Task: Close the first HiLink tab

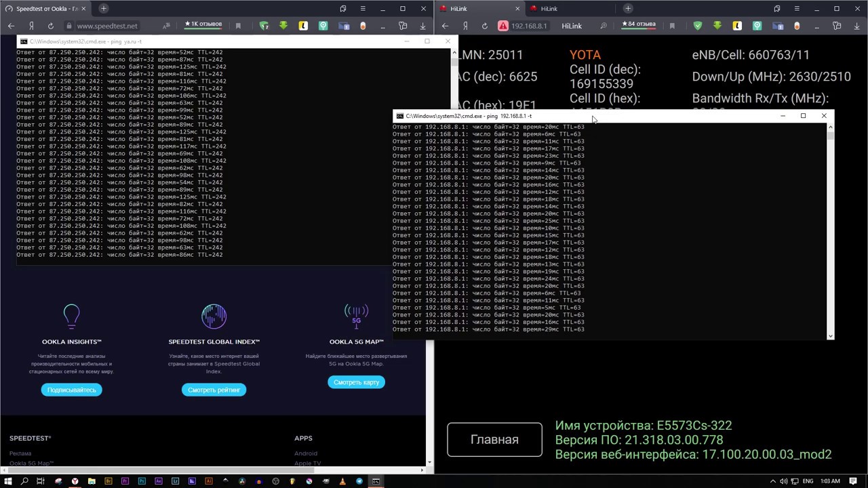Action: point(518,9)
